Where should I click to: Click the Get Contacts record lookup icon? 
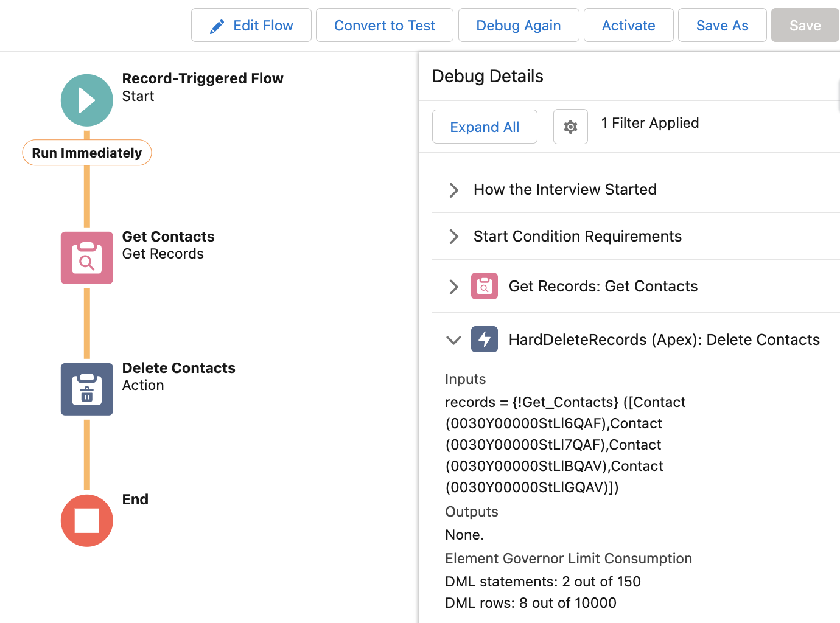(86, 258)
